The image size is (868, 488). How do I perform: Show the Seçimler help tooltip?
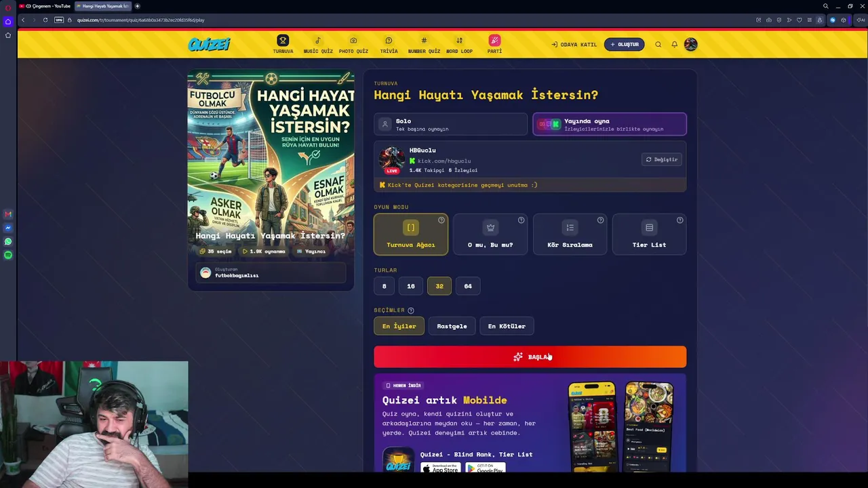pyautogui.click(x=410, y=310)
